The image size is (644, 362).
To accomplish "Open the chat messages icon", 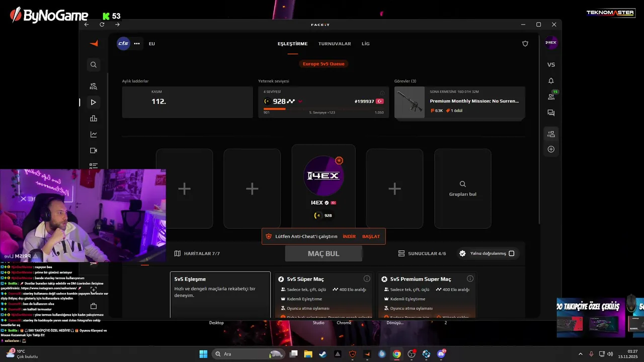I will click(551, 113).
